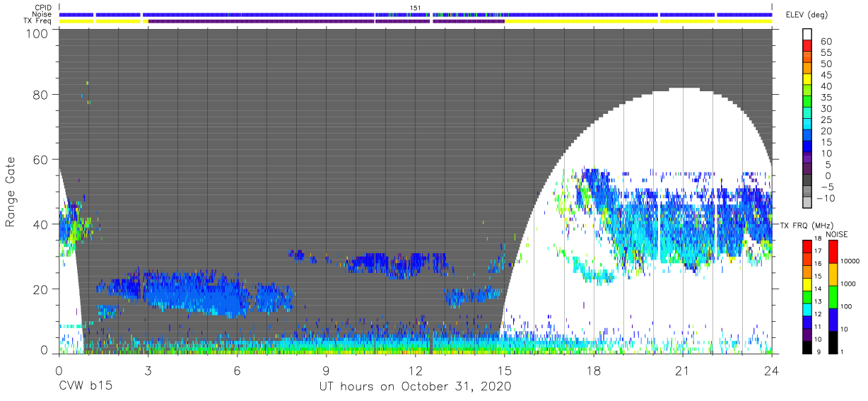Click the Range Gate axis title
868x401 pixels.
tap(11, 192)
